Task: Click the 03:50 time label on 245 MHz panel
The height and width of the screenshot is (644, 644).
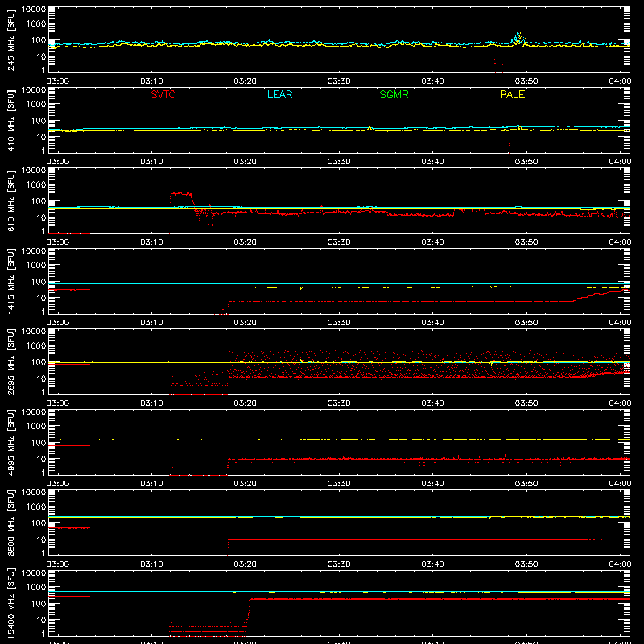Action: point(526,81)
